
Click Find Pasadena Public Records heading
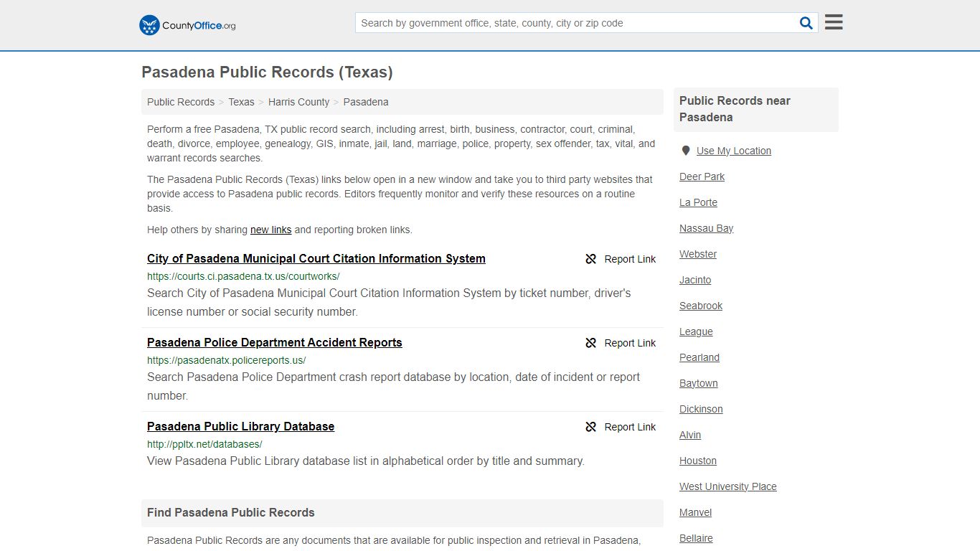pos(231,512)
